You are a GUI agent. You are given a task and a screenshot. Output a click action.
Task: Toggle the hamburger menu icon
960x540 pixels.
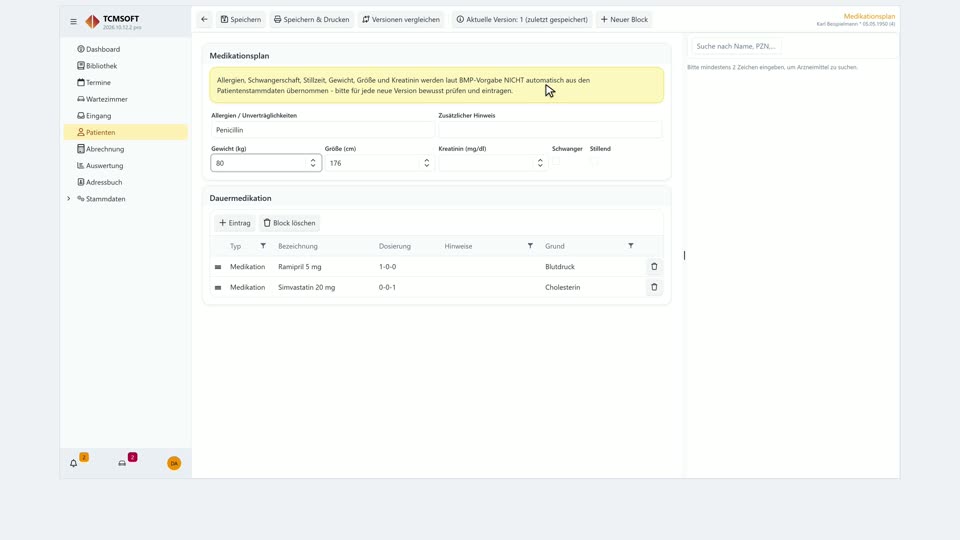(x=73, y=21)
